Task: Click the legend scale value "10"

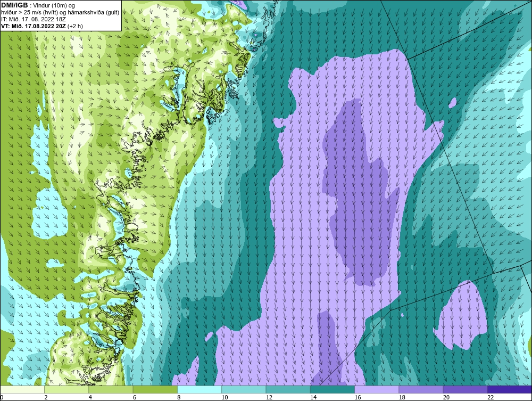Action: (x=225, y=398)
